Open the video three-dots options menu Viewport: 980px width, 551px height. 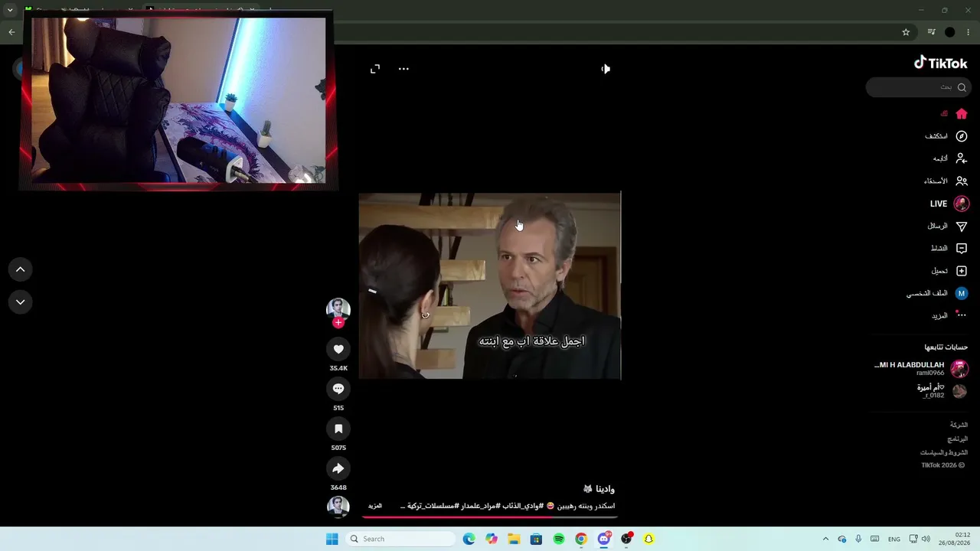(403, 69)
